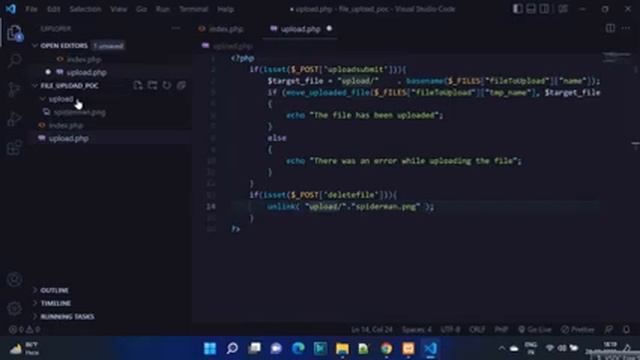Viewport: 640px width, 360px height.
Task: Open the editor more actions menu
Action: (626, 28)
